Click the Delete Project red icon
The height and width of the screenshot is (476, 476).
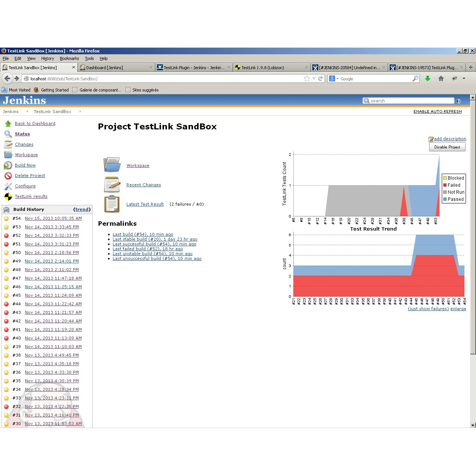[8, 176]
